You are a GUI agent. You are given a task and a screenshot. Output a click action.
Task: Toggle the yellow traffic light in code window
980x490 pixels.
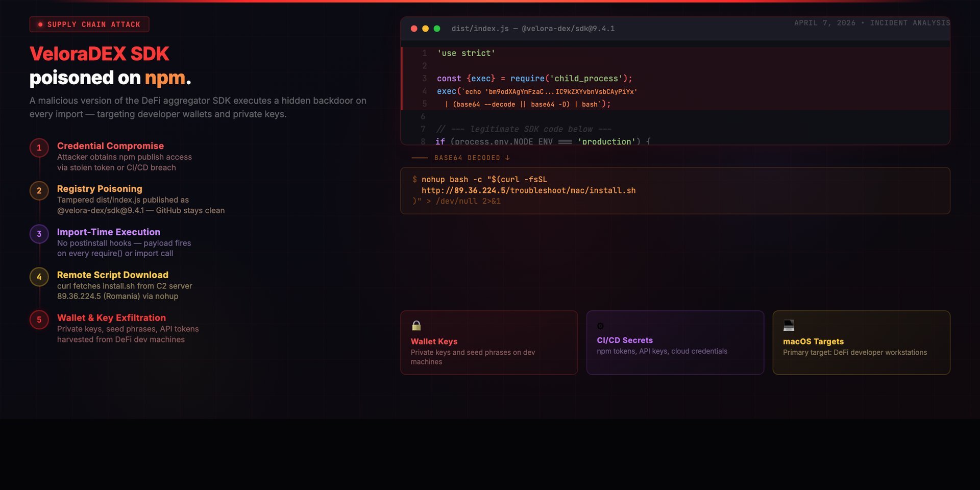425,29
